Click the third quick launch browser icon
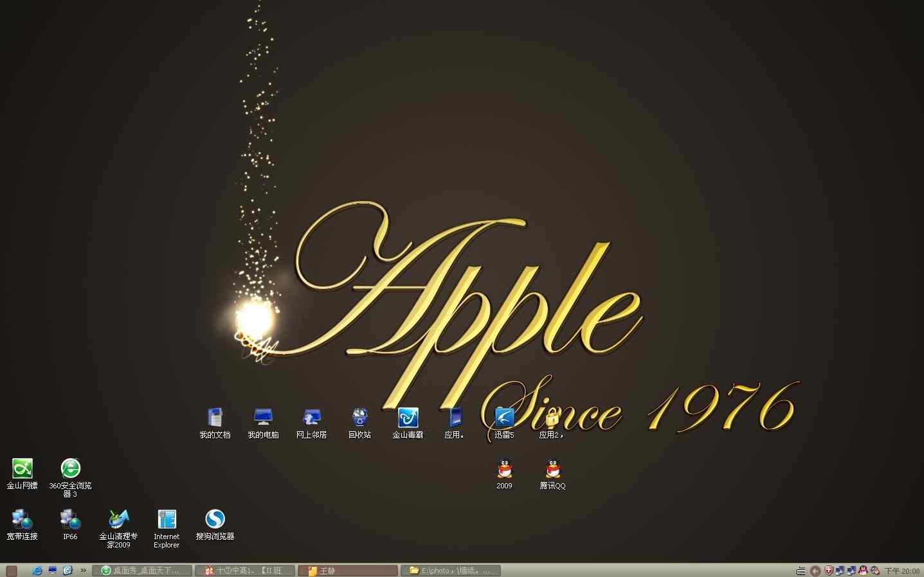The width and height of the screenshot is (924, 577). point(68,571)
